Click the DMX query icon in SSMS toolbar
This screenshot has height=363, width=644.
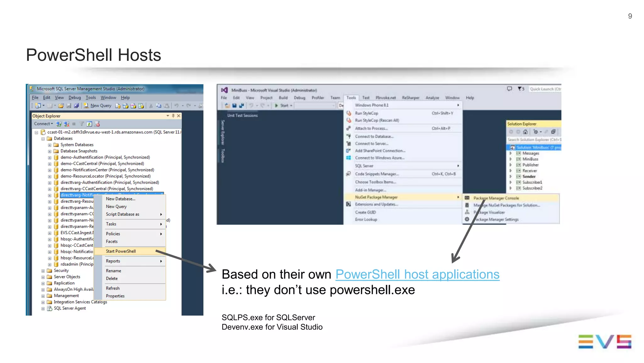[133, 106]
